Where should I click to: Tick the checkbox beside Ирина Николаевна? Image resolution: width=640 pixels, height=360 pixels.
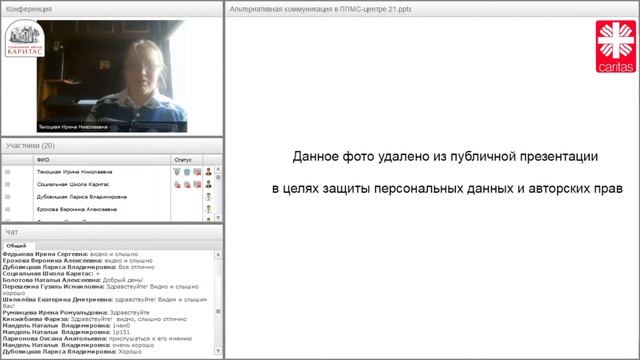coord(7,172)
